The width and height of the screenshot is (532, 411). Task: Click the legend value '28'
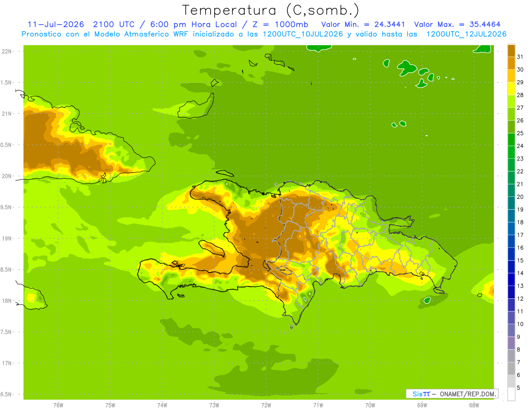520,95
